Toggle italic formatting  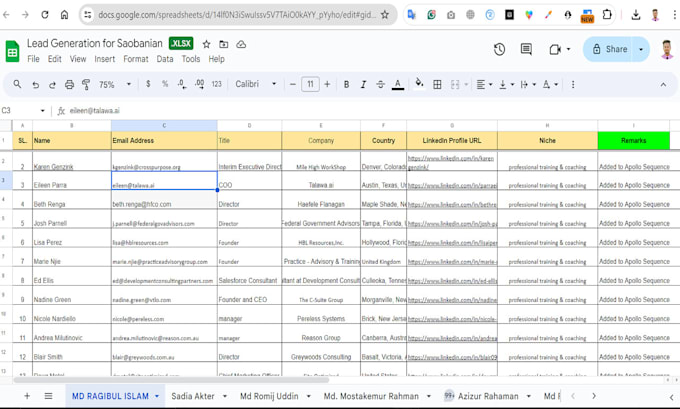tap(363, 85)
